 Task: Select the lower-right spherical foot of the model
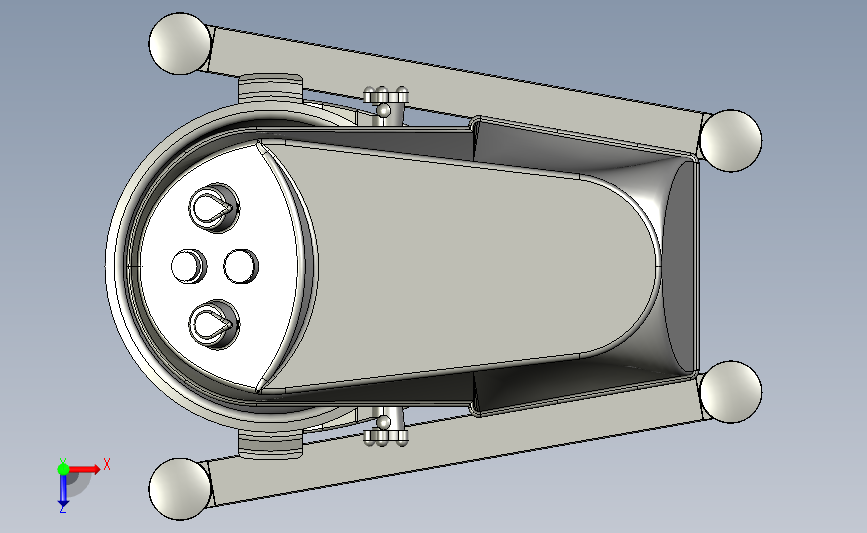[730, 392]
